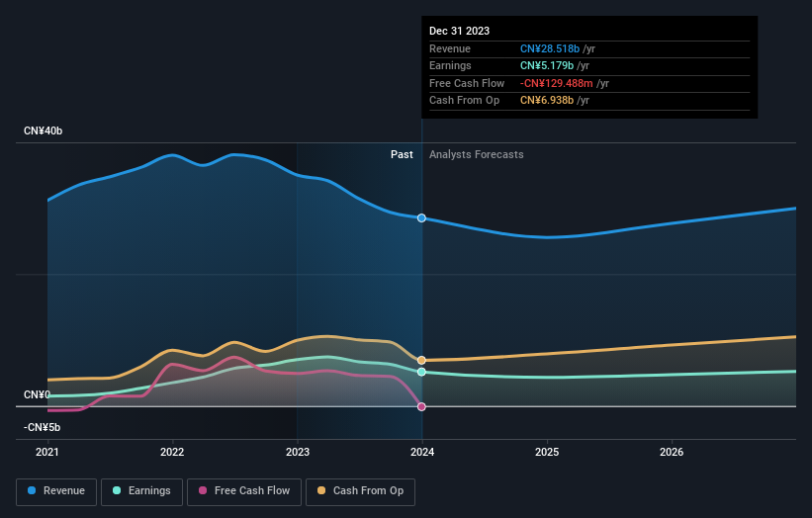
Task: Click the CN¥0 y-axis label
Action: click(37, 394)
